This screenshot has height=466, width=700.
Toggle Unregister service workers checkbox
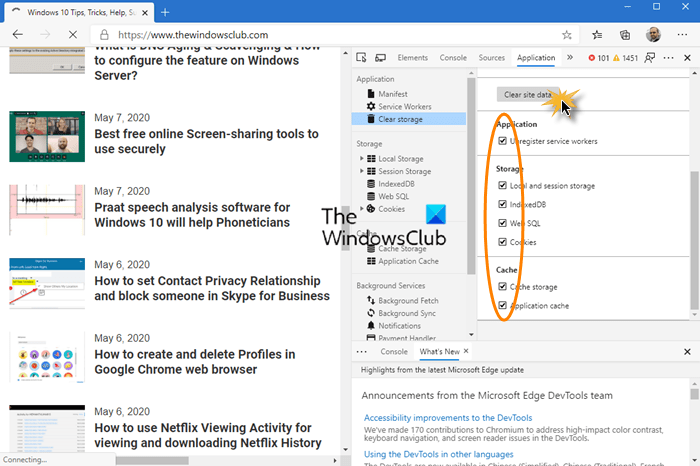click(x=502, y=141)
